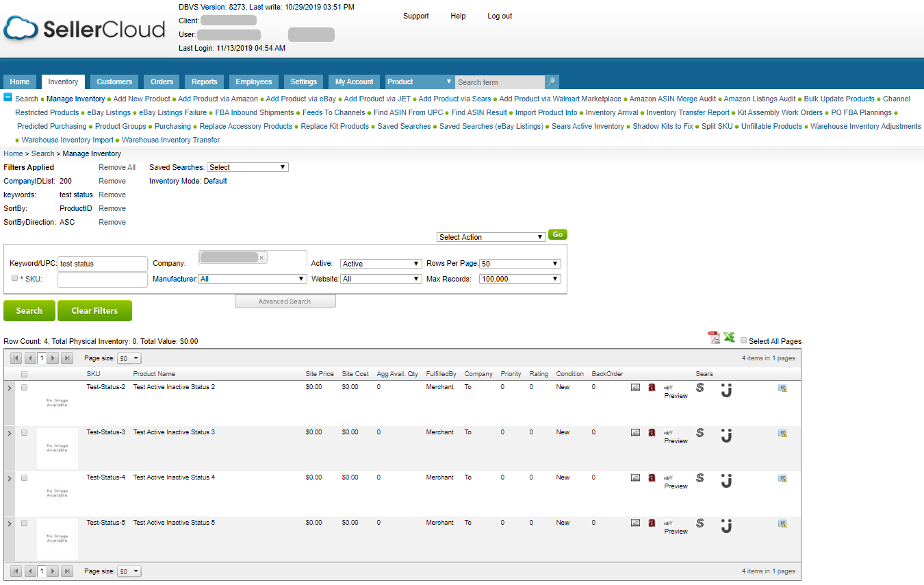
Task: Open the Active status dropdown
Action: (381, 264)
